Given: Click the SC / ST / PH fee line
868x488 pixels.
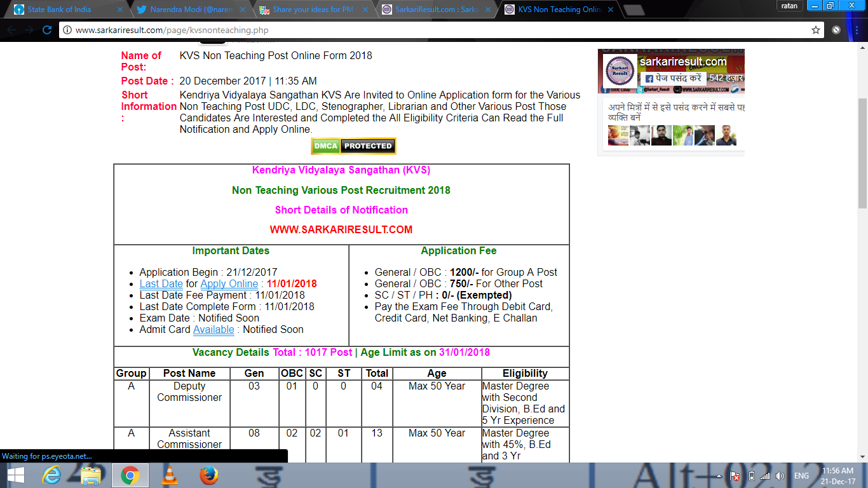Looking at the screenshot, I should click(443, 295).
